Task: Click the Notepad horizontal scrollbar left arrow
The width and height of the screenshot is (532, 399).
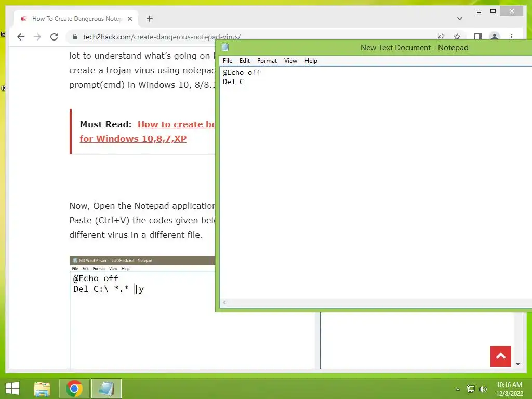Action: click(x=224, y=303)
